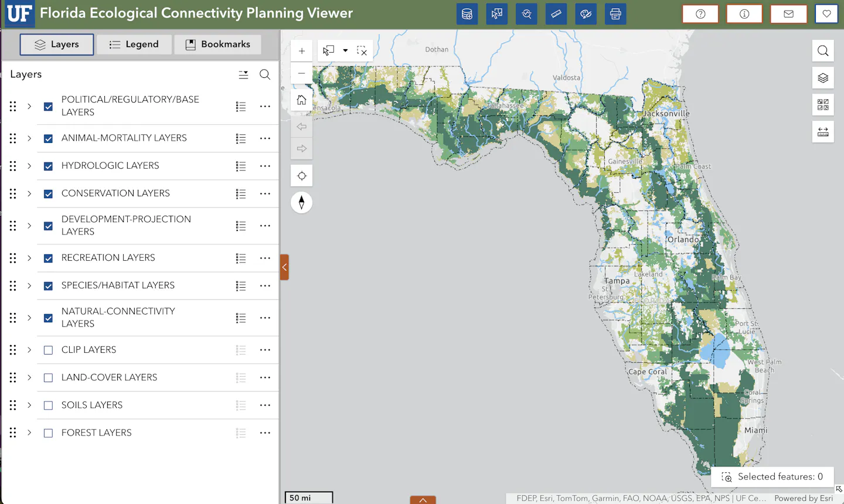Image resolution: width=844 pixels, height=504 pixels.
Task: Activate the locate crosshair button
Action: [x=301, y=175]
